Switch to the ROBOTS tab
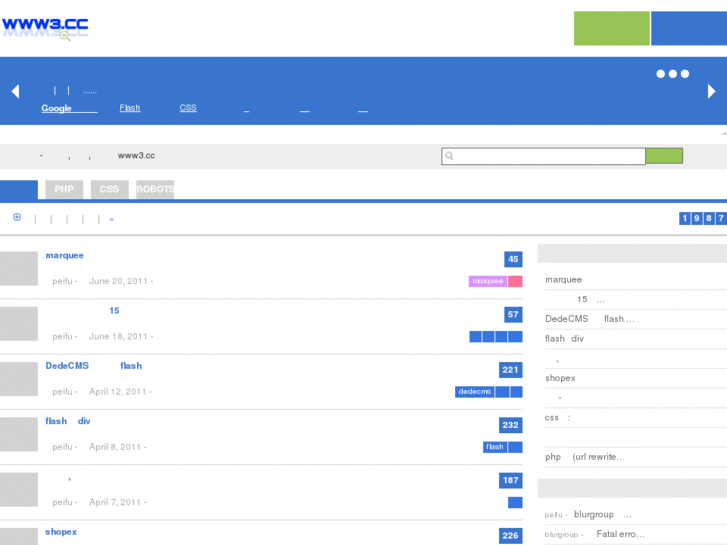The width and height of the screenshot is (727, 545). tap(155, 189)
